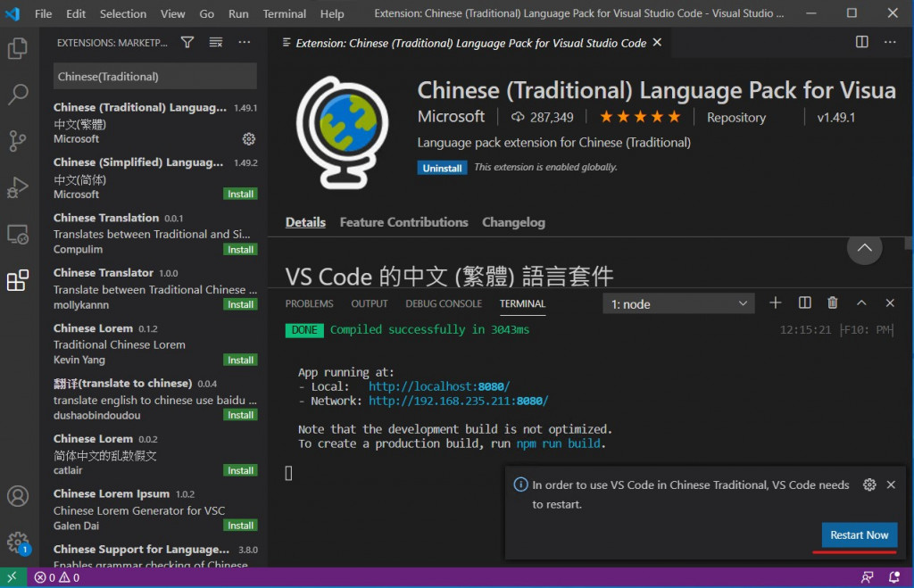Switch to the OUTPUT panel tab
Image resolution: width=914 pixels, height=588 pixels.
click(369, 303)
